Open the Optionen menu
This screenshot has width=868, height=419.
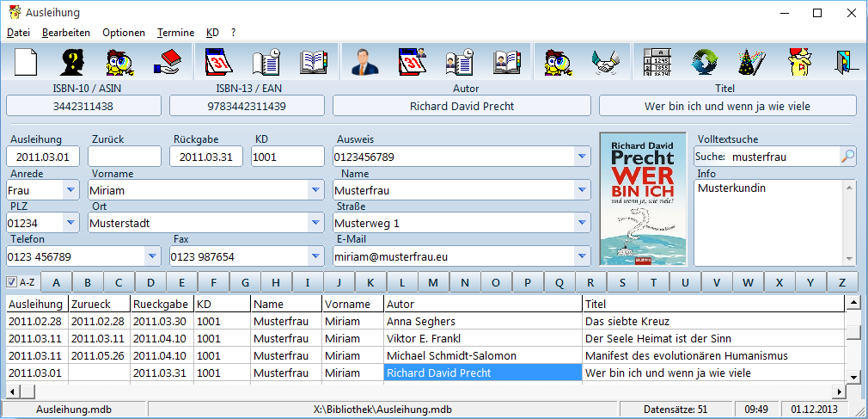124,33
